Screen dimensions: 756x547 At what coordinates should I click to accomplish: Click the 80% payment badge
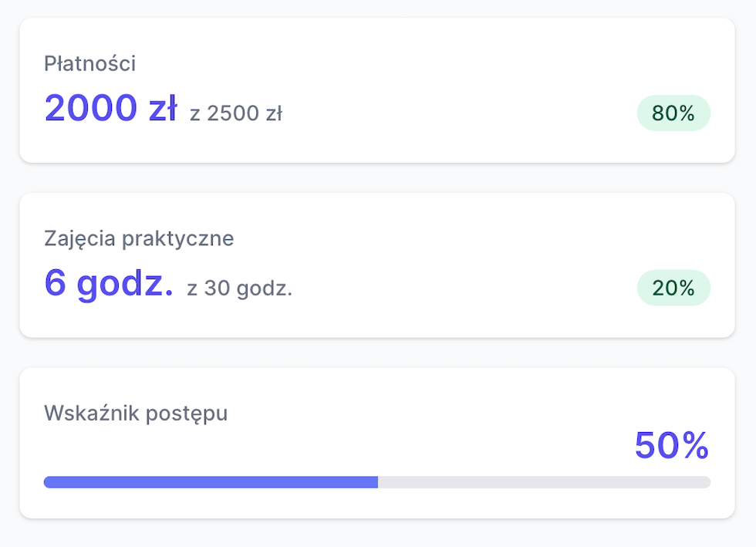coord(673,113)
